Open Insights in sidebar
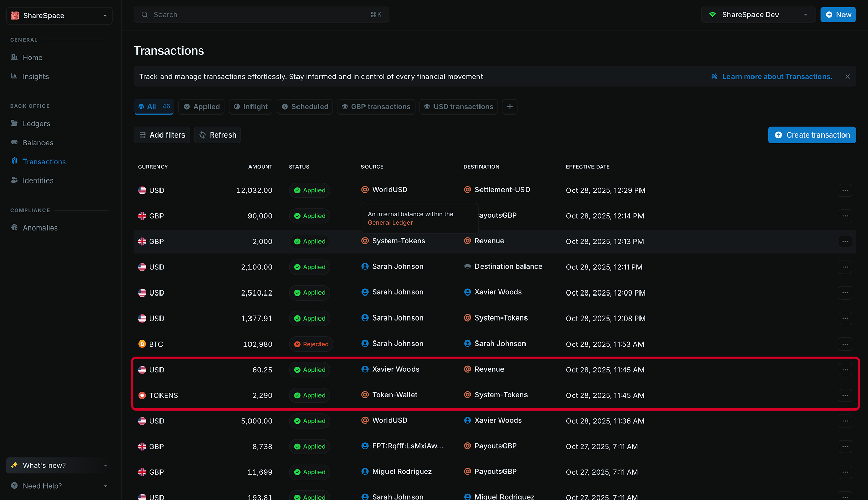 35,76
